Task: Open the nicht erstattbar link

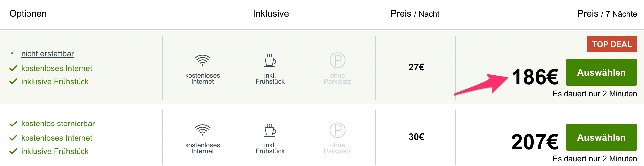Action: coord(47,54)
